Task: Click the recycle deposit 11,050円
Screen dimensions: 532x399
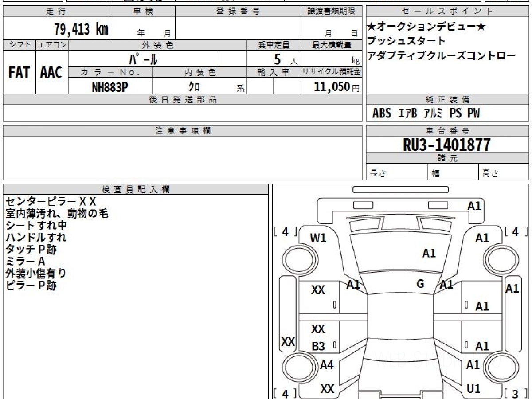Action: [x=337, y=86]
